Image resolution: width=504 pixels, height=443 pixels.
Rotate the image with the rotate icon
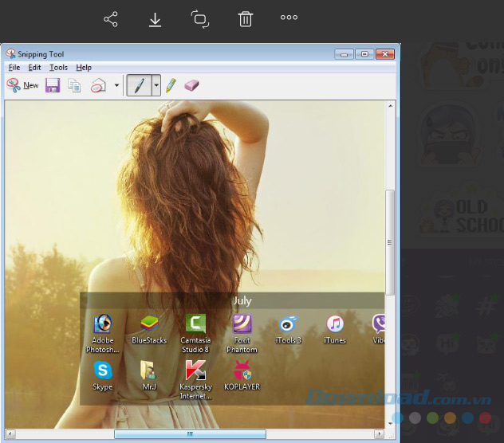click(x=200, y=19)
